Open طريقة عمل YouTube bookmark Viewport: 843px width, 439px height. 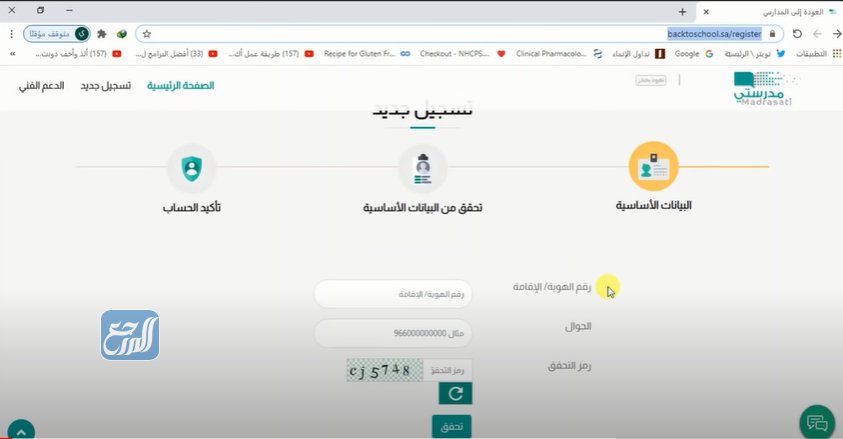click(x=271, y=54)
